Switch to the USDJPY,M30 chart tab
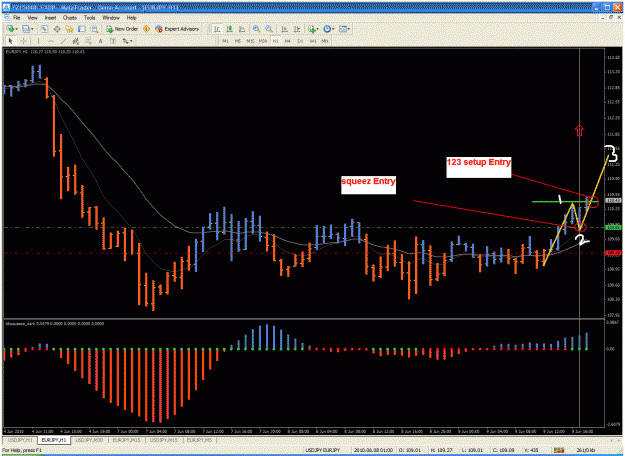 click(x=89, y=440)
